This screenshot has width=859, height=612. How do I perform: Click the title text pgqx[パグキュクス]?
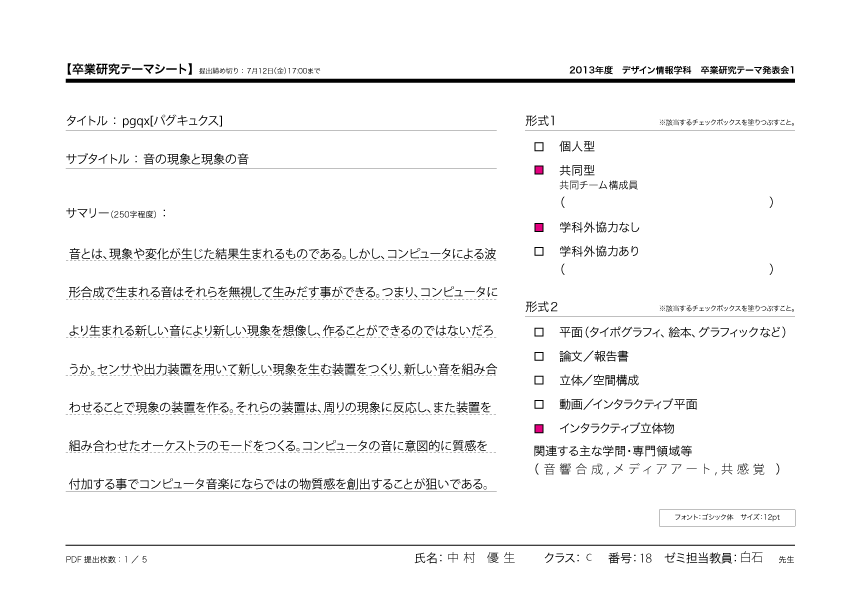point(173,121)
